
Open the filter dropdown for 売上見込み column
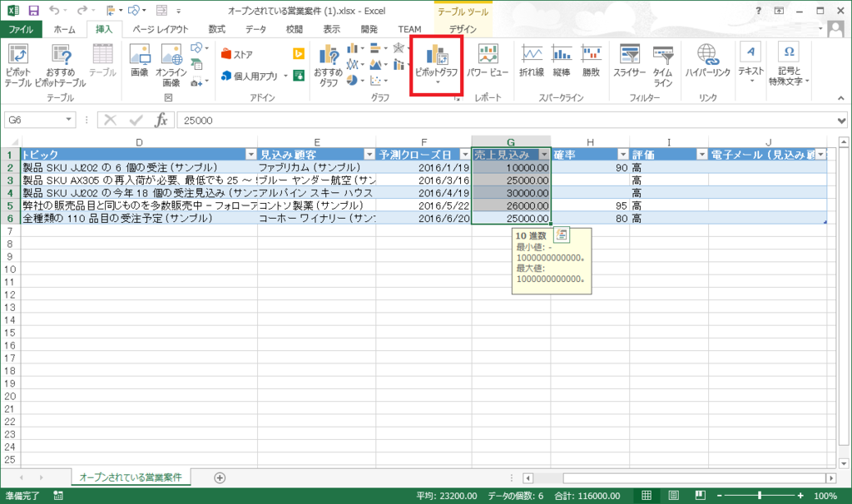coord(544,155)
